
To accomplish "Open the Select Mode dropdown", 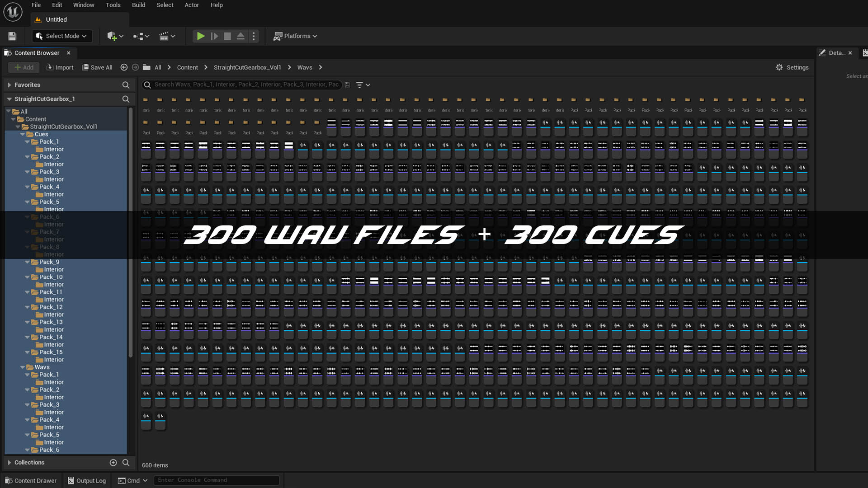I will tap(62, 36).
